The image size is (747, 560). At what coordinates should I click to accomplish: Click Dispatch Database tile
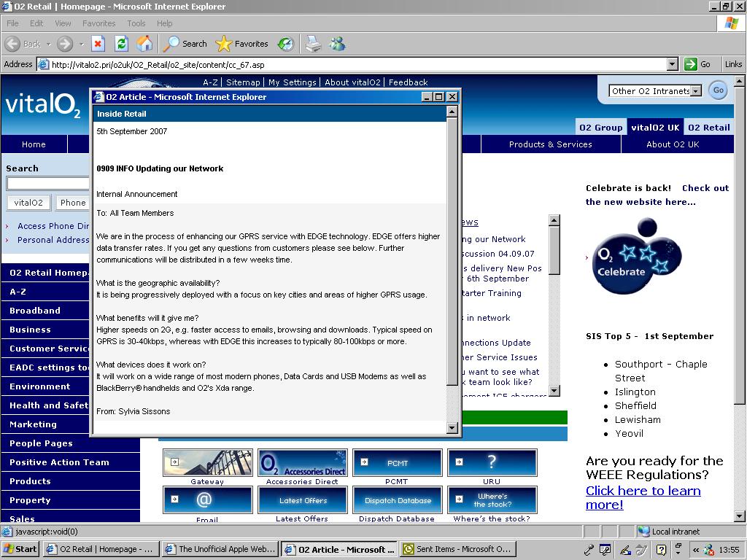click(x=398, y=499)
